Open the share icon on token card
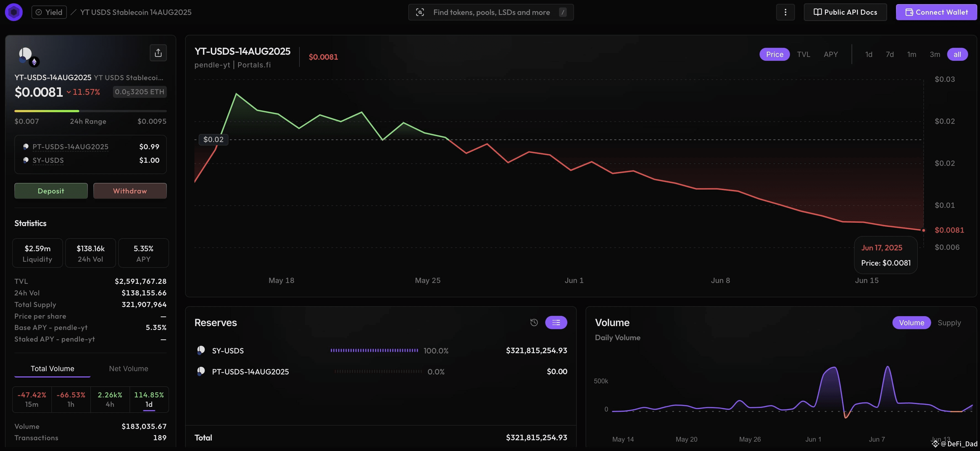 (158, 53)
